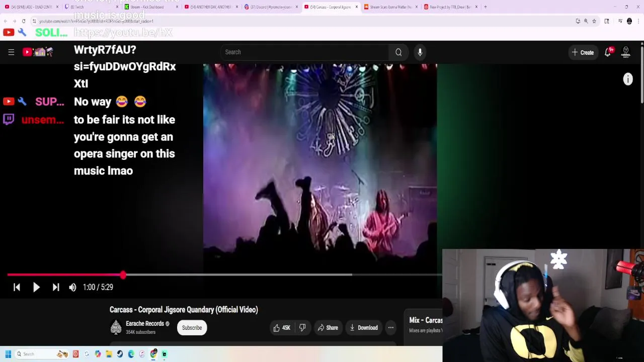
Task: Start voice search with the microphone
Action: click(x=420, y=52)
